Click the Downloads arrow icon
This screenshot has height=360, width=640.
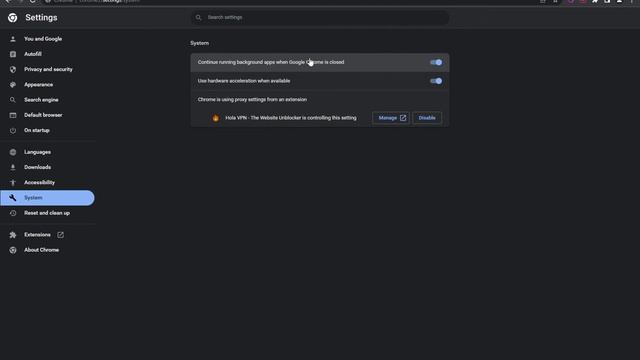tap(13, 167)
